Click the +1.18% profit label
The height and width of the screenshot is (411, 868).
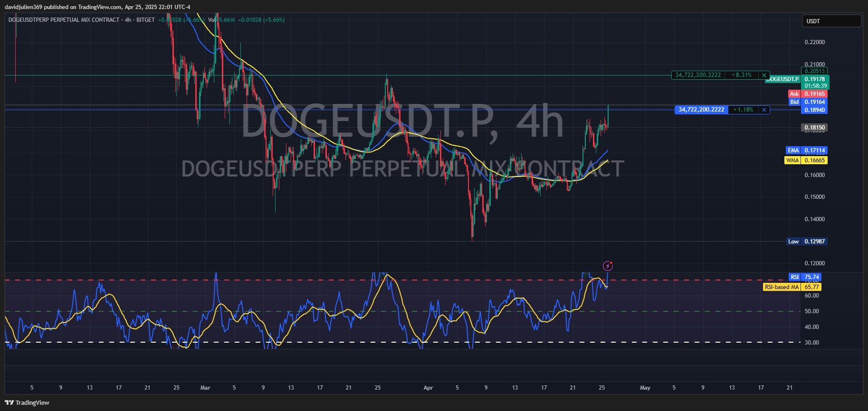(743, 110)
